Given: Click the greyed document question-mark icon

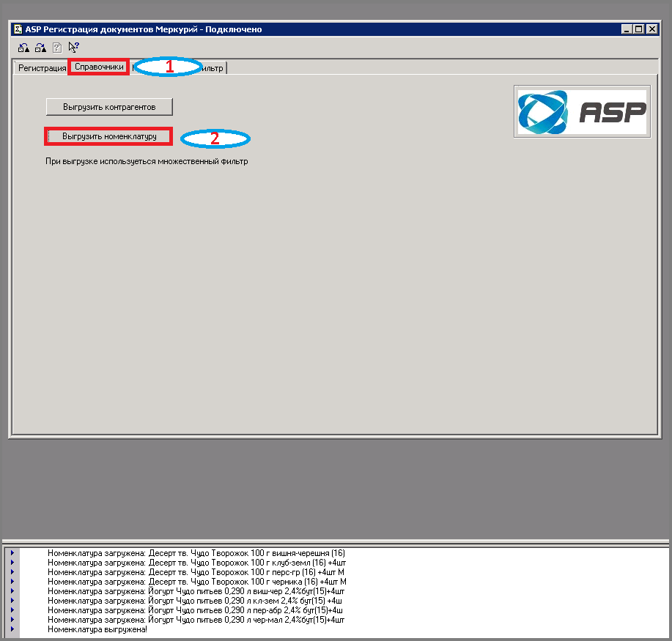Looking at the screenshot, I should (57, 48).
